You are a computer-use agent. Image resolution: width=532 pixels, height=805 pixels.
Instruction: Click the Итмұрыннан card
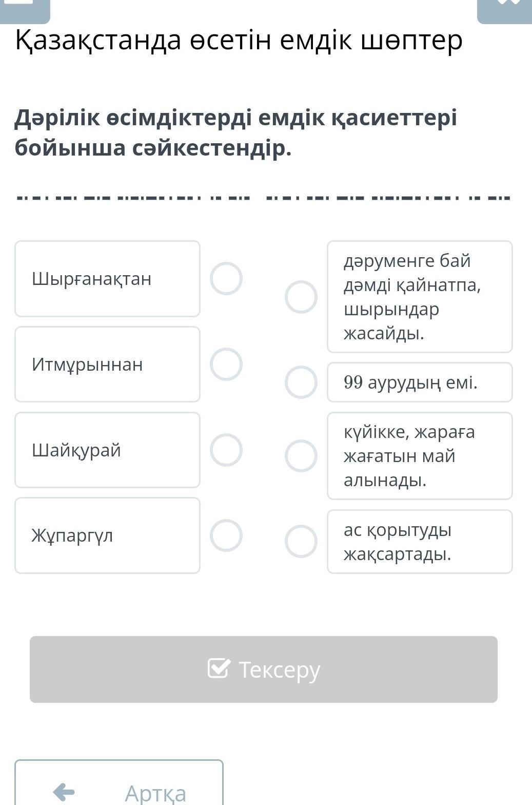[107, 365]
